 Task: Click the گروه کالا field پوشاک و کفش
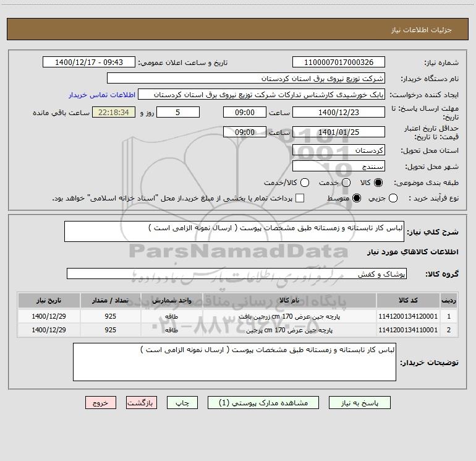coord(237,274)
